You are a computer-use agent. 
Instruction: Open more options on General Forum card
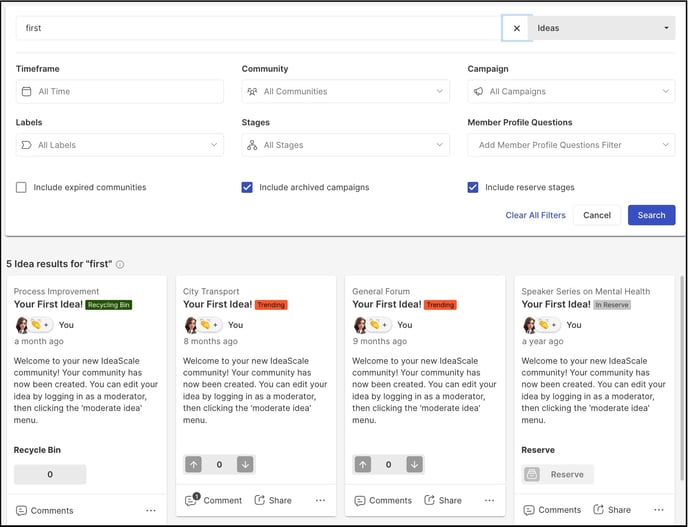(x=489, y=500)
